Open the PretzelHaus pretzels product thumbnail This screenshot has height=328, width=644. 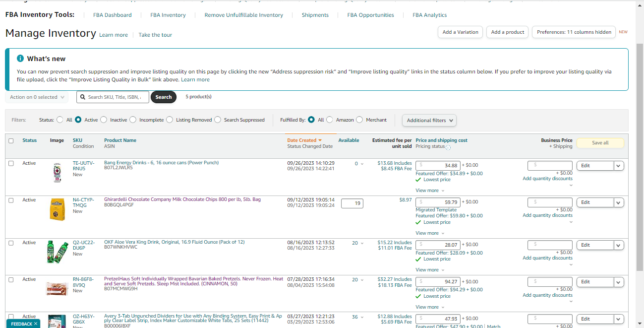[57, 289]
